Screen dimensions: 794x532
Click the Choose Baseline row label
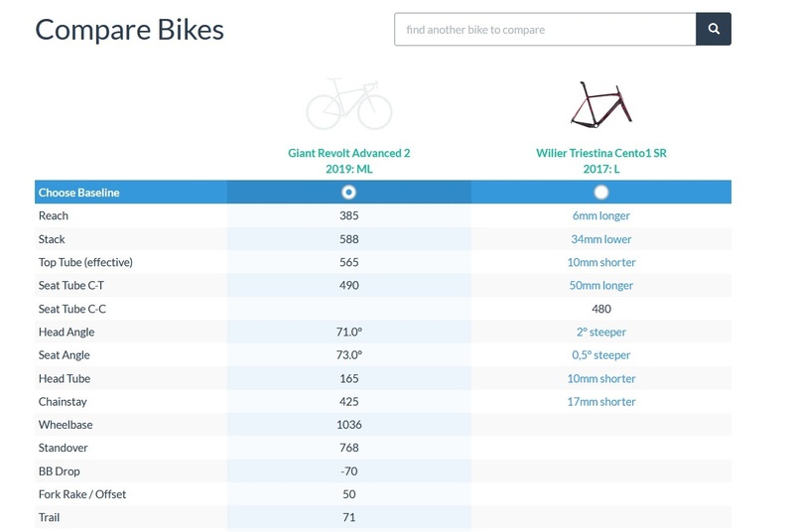(x=79, y=193)
